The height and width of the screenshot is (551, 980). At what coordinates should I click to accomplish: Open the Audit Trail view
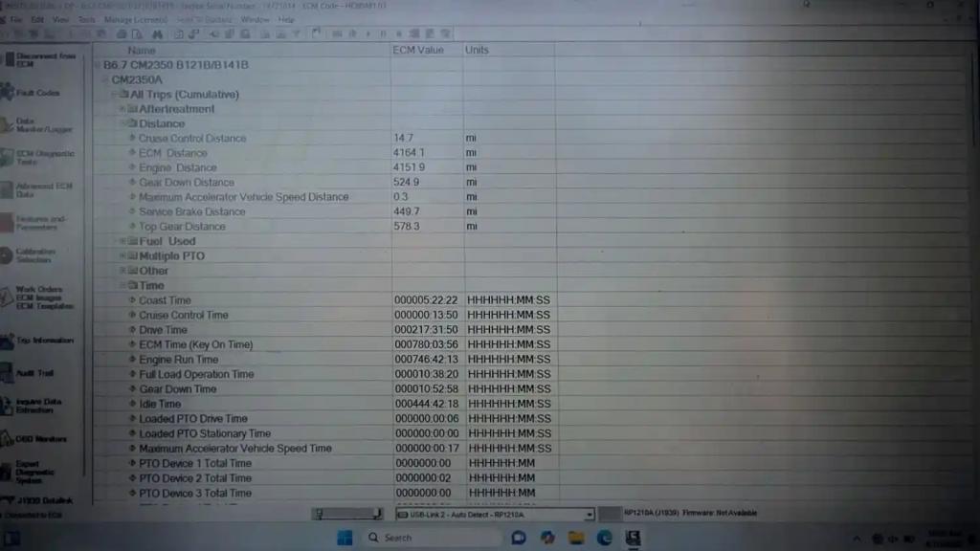pyautogui.click(x=36, y=373)
